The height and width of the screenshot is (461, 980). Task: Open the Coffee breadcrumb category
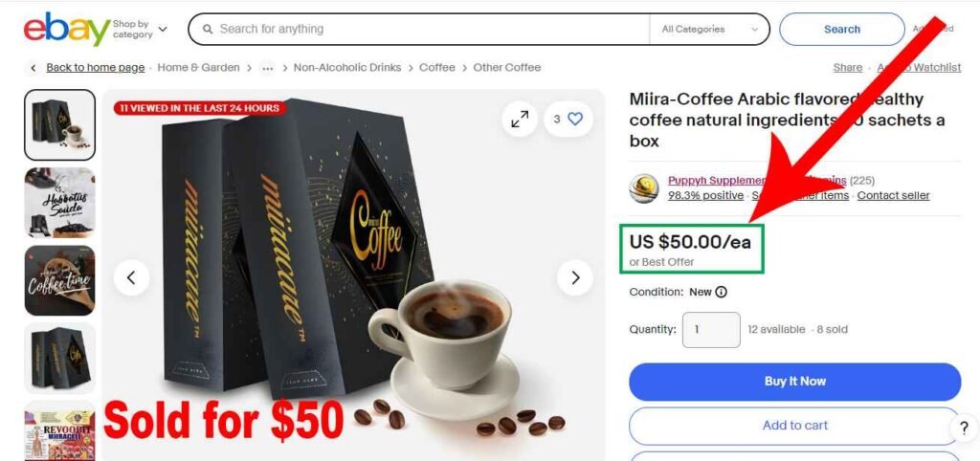[x=436, y=68]
